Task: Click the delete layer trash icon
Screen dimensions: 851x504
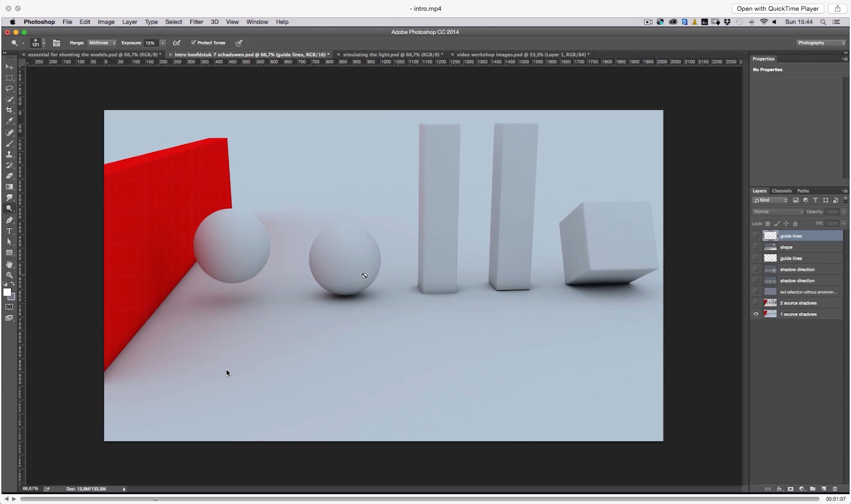Action: pos(835,489)
